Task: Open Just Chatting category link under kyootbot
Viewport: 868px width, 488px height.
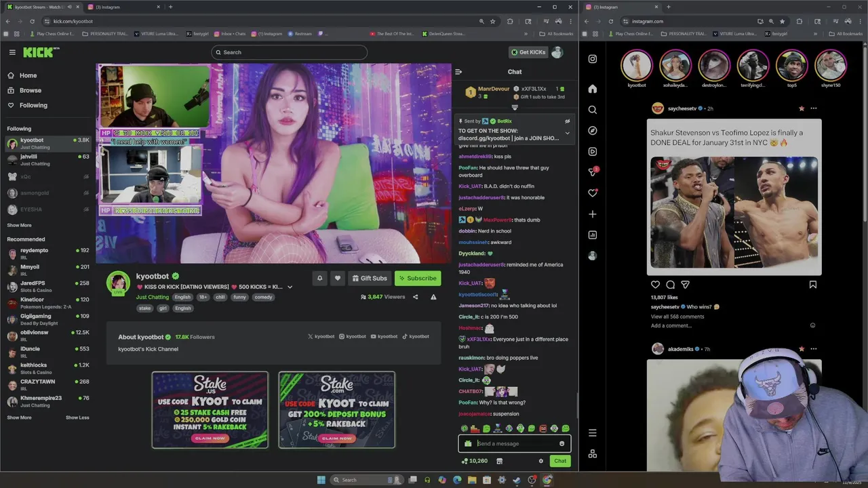Action: [x=153, y=297]
